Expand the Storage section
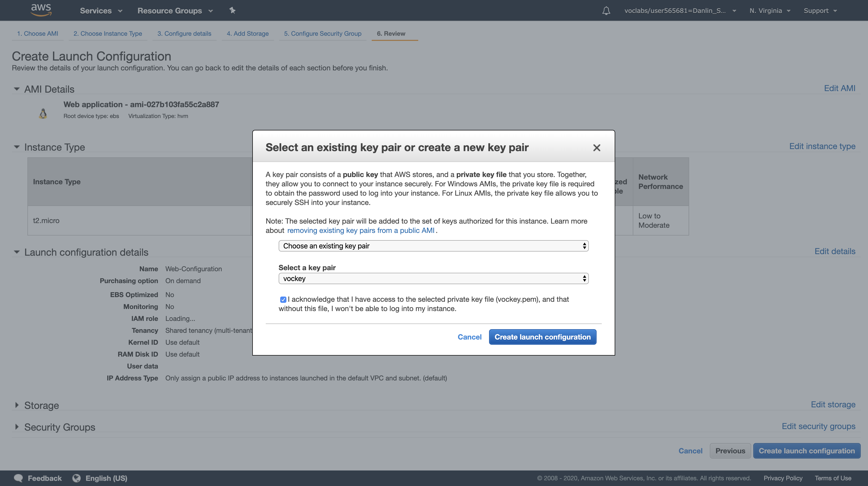This screenshot has height=486, width=868. [x=17, y=405]
